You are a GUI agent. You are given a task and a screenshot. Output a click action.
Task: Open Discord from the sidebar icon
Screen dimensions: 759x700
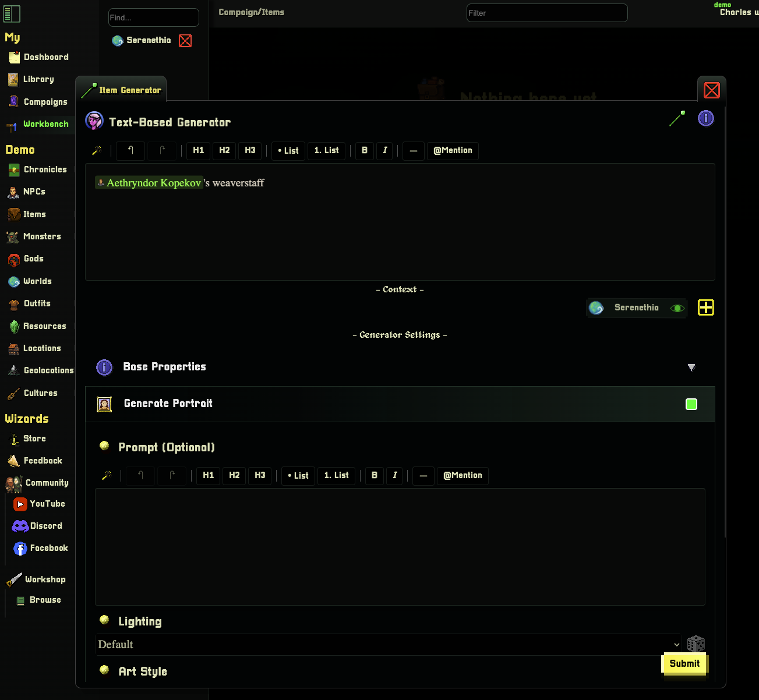(20, 526)
